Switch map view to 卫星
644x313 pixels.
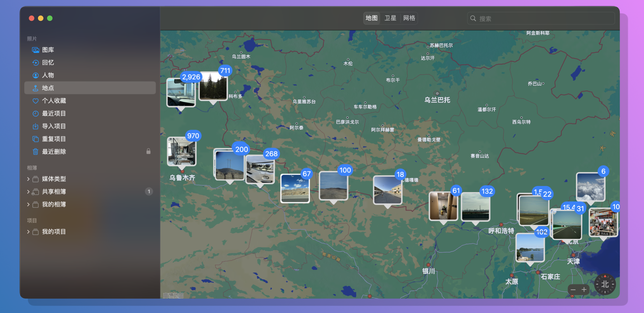click(390, 18)
